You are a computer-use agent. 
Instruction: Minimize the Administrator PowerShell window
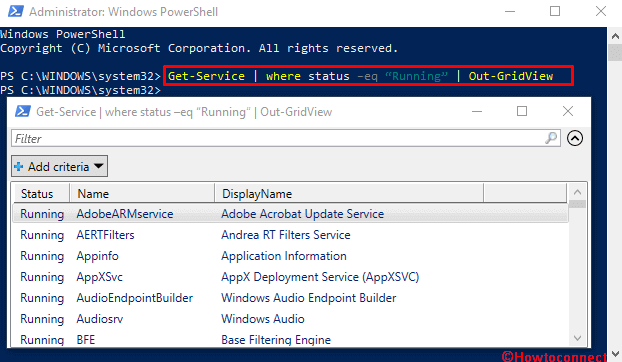510,11
